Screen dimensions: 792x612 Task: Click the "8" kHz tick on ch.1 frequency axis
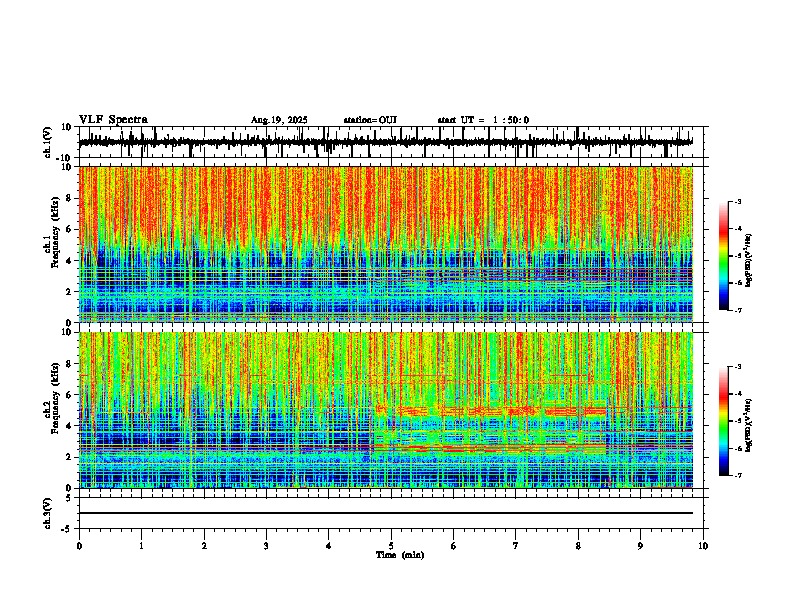pos(69,198)
